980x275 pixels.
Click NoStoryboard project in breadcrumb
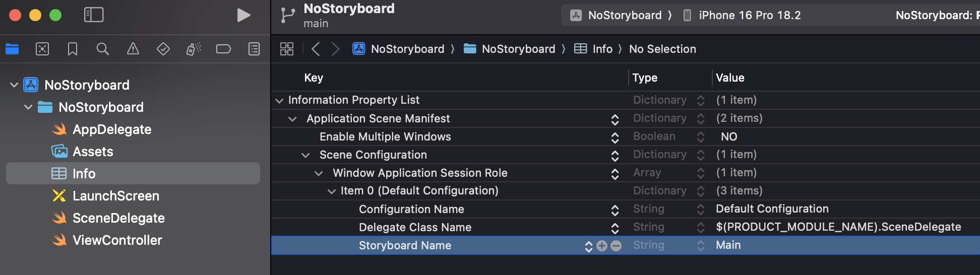(x=398, y=49)
